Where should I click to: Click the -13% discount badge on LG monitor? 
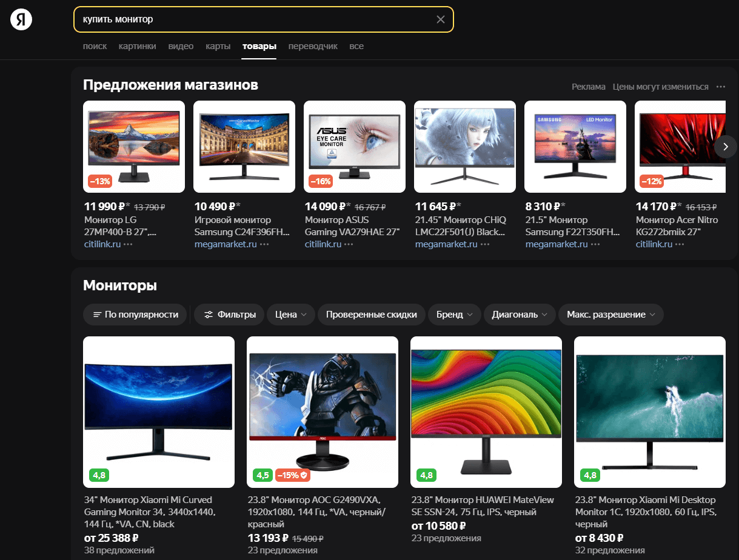[101, 181]
